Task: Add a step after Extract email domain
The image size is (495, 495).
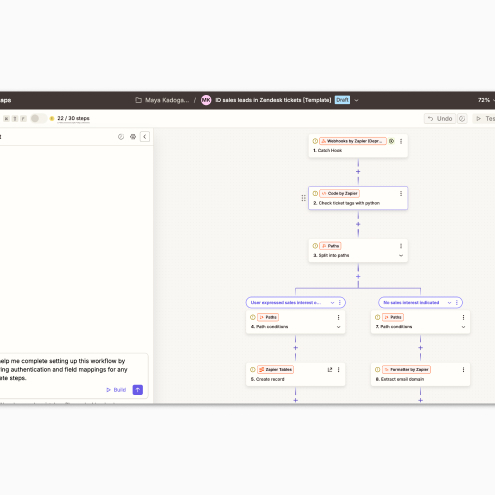Action: point(420,400)
